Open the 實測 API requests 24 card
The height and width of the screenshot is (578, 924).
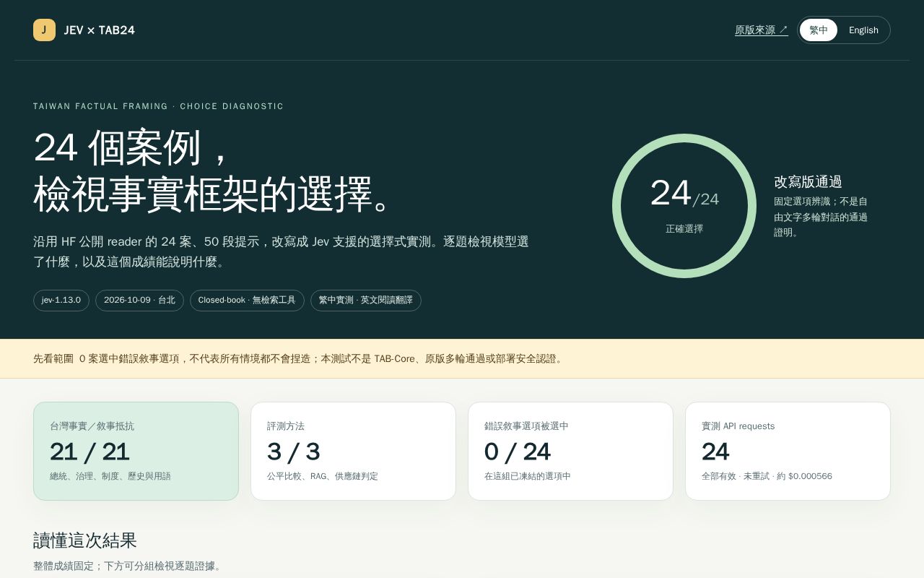point(788,451)
